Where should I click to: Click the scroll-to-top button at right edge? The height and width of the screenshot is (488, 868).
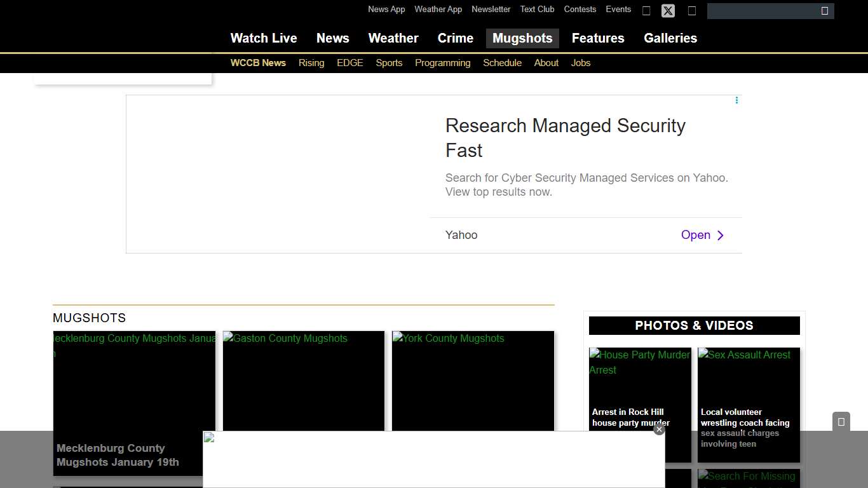(x=841, y=422)
